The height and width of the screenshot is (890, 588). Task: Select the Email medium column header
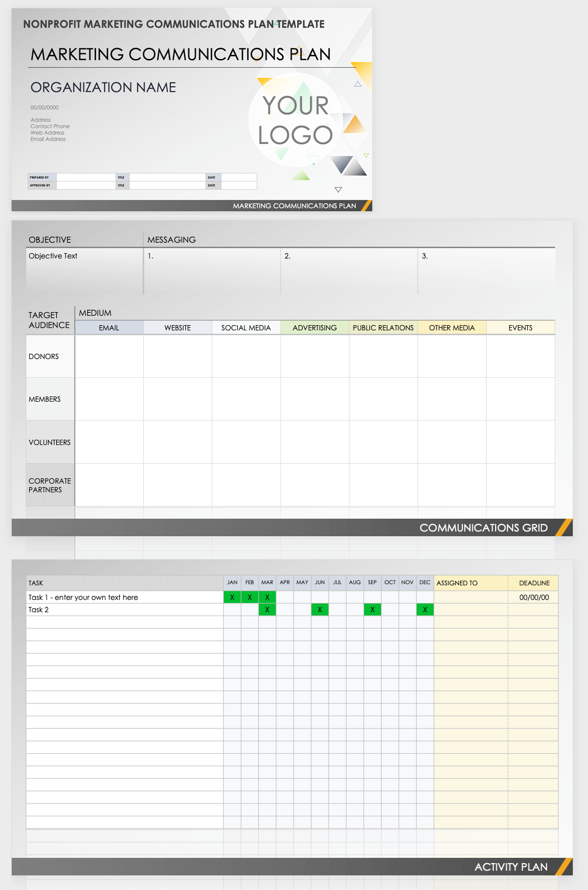pos(109,327)
